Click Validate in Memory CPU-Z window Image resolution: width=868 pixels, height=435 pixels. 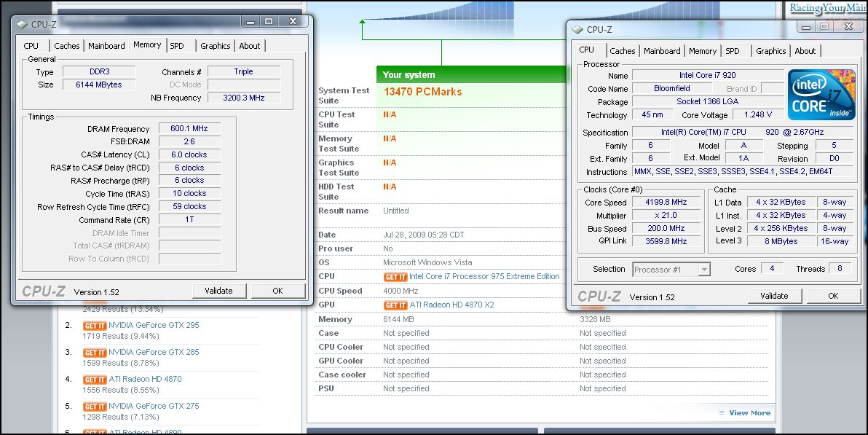(218, 291)
